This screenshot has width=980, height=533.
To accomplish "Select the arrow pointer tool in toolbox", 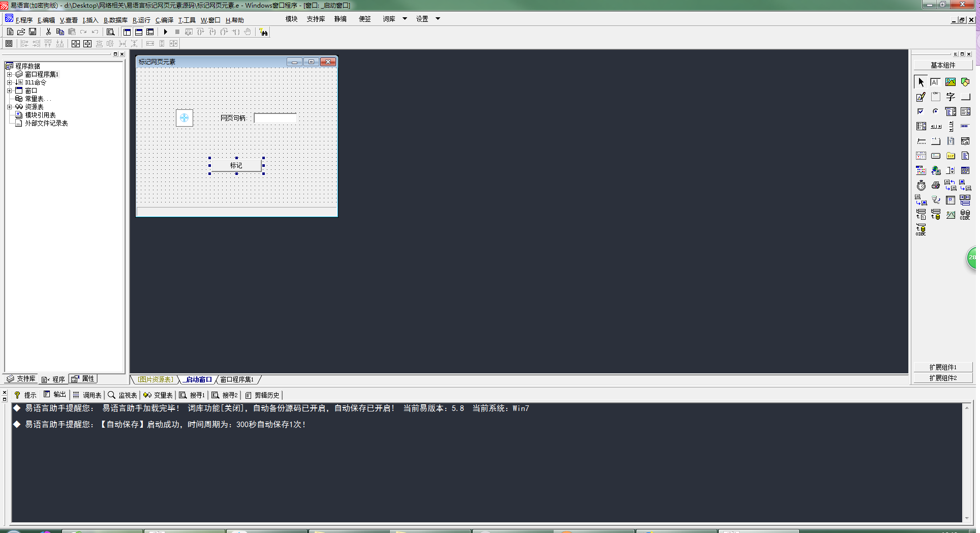I will point(921,82).
